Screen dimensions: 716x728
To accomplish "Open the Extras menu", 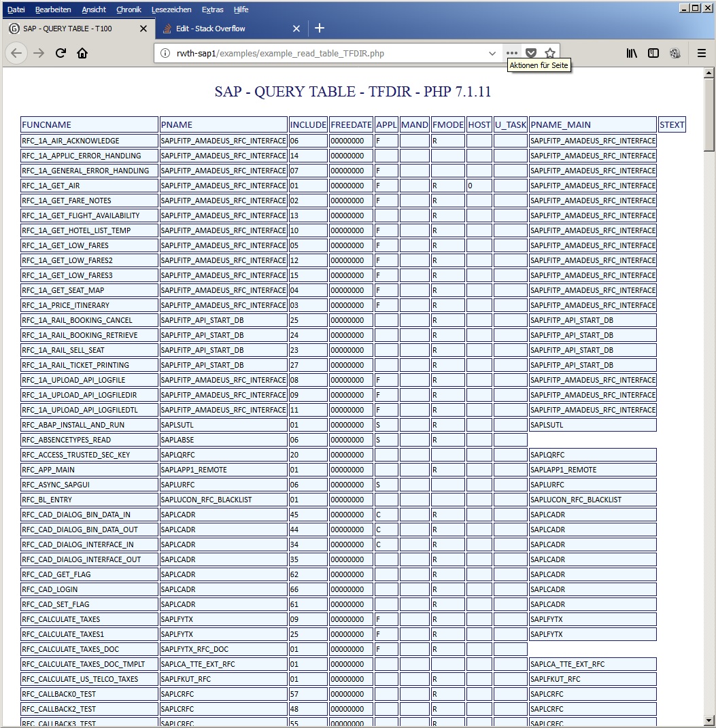I will [x=213, y=10].
